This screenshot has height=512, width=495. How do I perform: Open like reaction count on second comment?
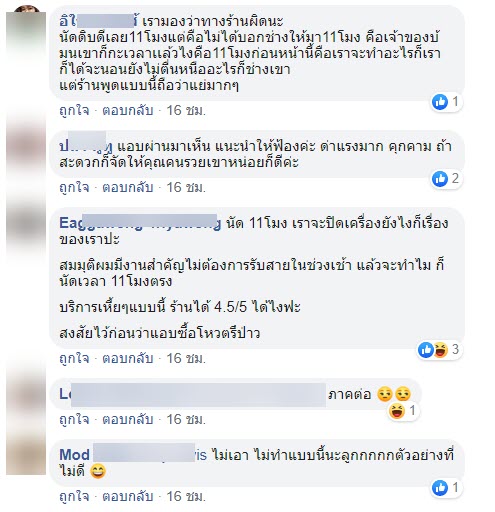[455, 178]
